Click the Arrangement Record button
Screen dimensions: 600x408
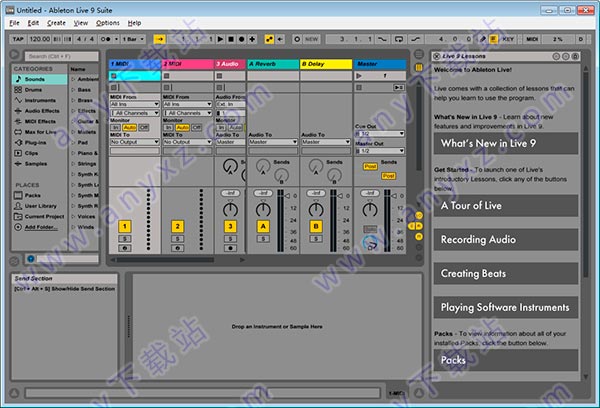241,39
